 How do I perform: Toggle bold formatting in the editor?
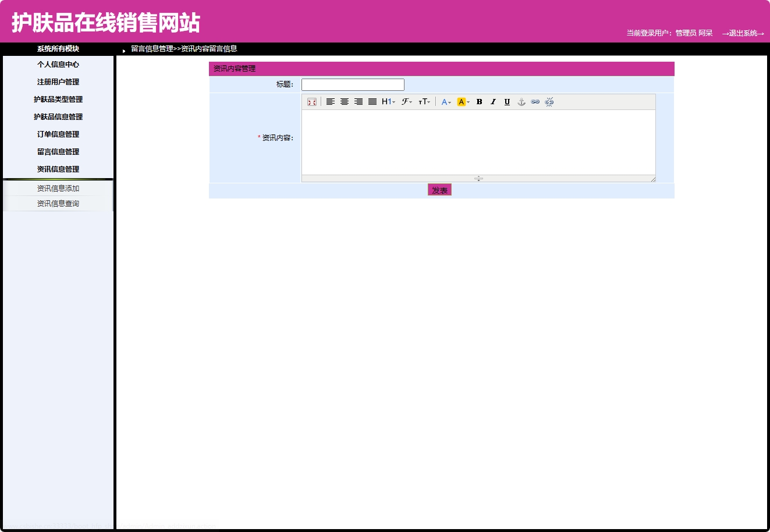[479, 101]
